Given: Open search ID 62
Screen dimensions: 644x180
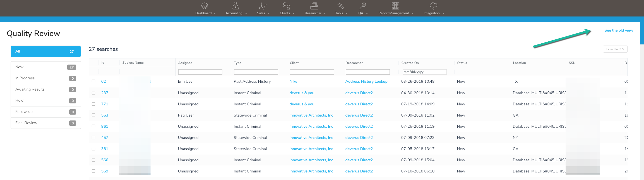Looking at the screenshot, I should coord(104,81).
